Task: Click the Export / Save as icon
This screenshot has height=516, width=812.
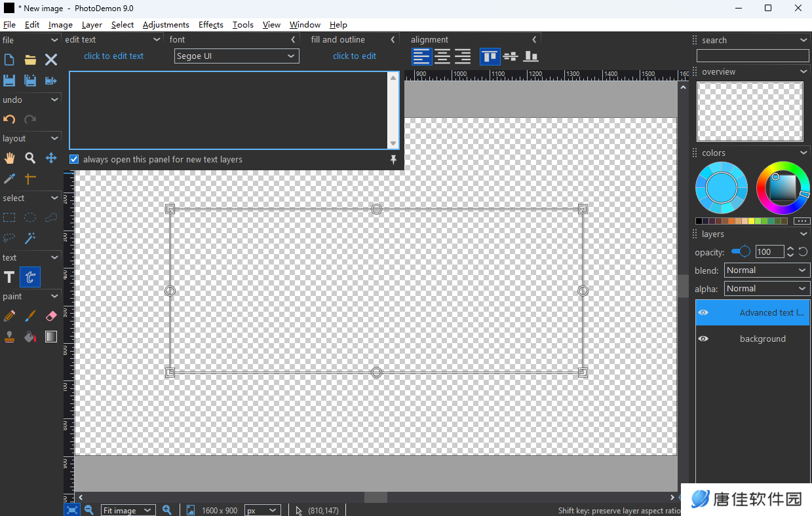Action: point(51,81)
